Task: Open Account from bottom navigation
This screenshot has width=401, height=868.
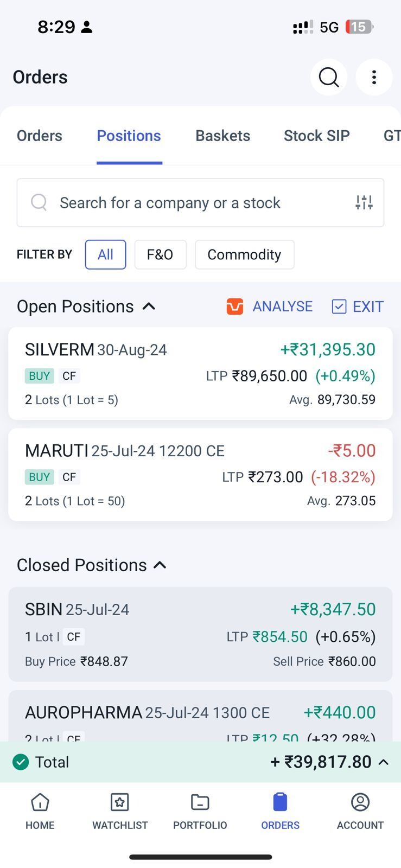Action: point(360,811)
